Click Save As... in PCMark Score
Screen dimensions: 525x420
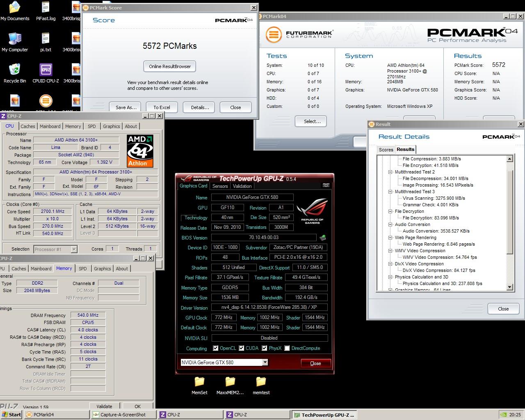126,107
